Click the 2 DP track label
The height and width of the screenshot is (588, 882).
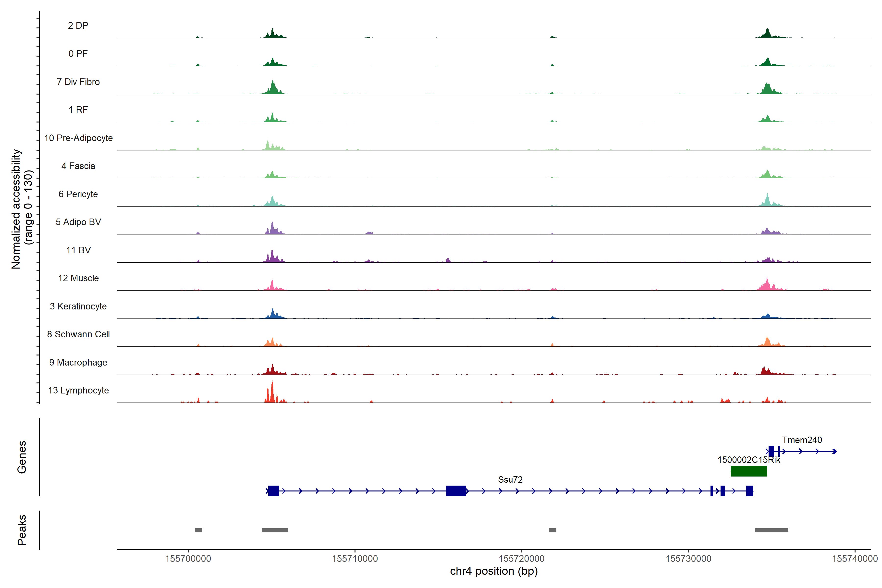coord(78,25)
